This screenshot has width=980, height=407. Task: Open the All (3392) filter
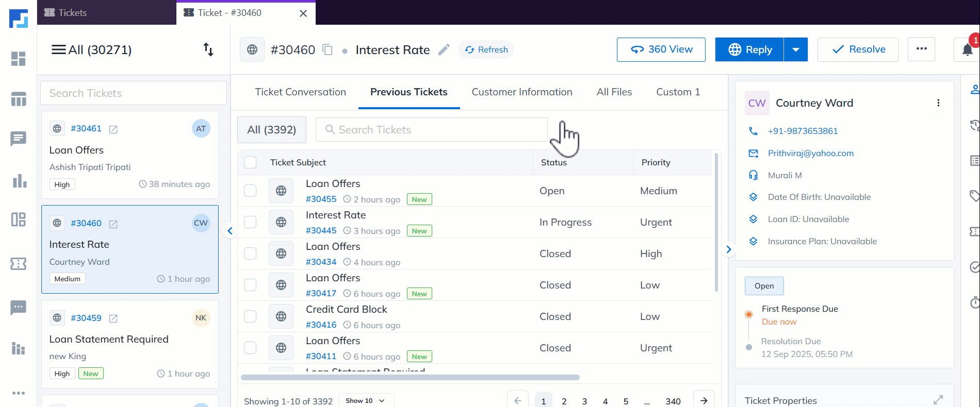272,130
